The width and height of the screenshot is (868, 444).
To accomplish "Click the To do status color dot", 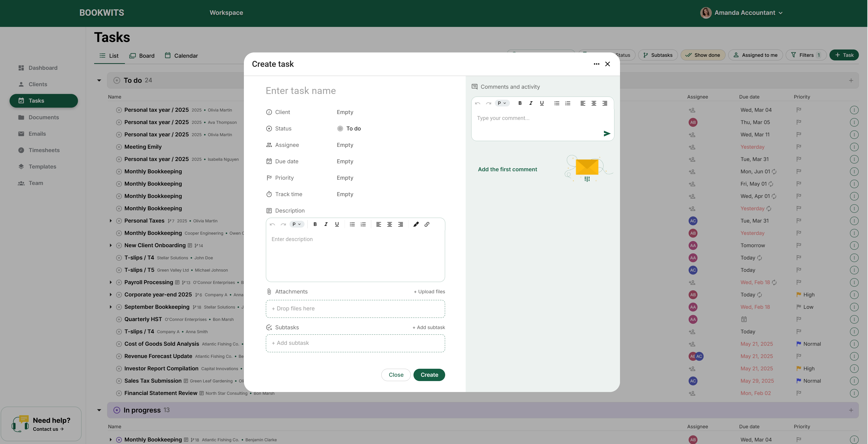I will [x=340, y=129].
